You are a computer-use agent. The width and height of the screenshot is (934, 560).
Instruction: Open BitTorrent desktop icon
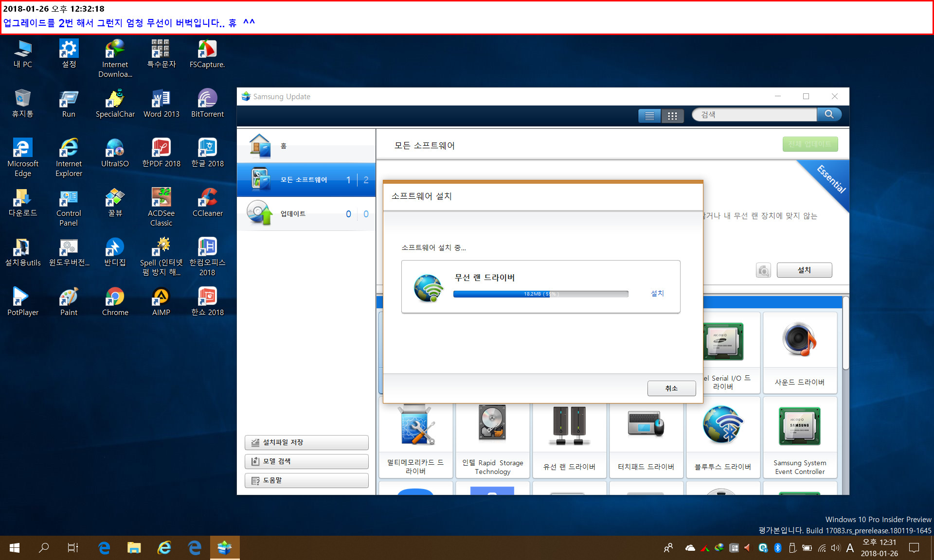(207, 104)
